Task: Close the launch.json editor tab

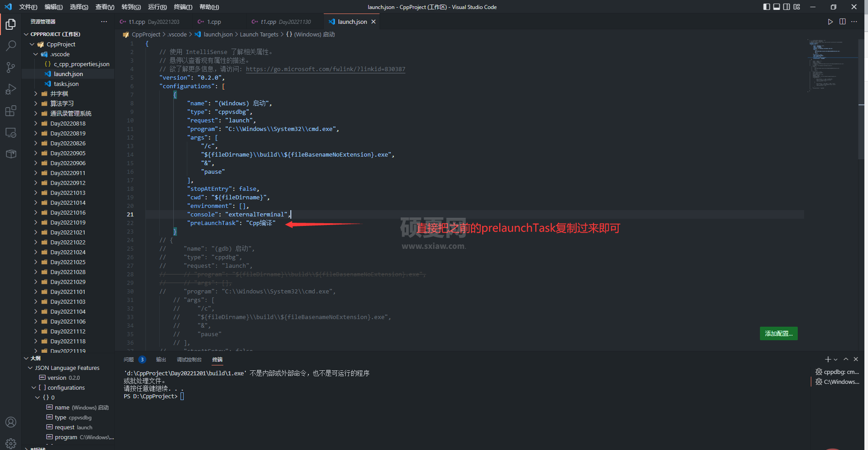Action: [373, 22]
